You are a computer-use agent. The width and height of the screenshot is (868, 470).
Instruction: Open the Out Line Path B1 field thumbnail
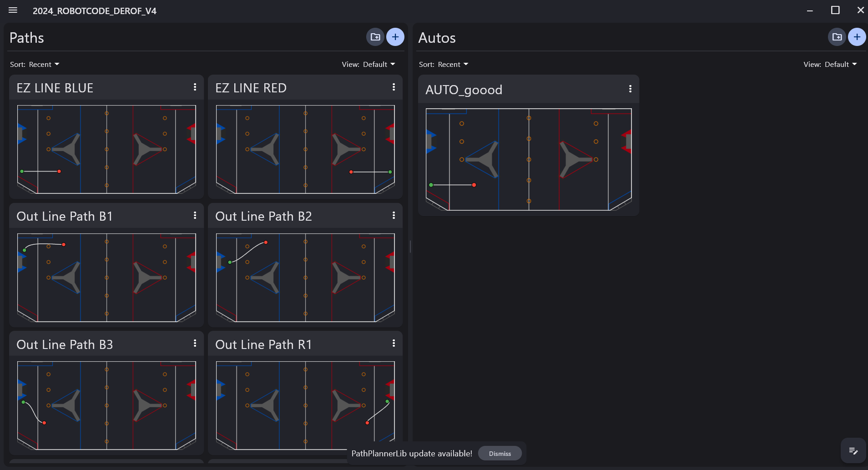coord(106,277)
